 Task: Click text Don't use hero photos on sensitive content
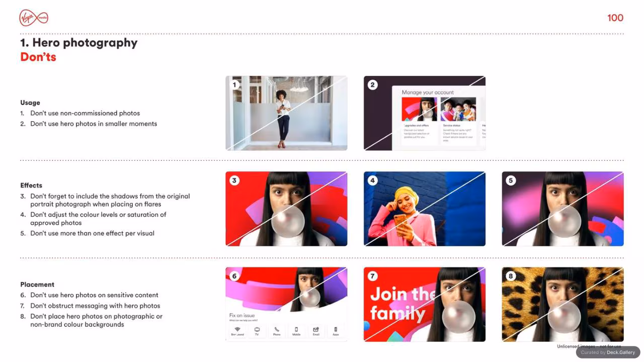click(94, 295)
